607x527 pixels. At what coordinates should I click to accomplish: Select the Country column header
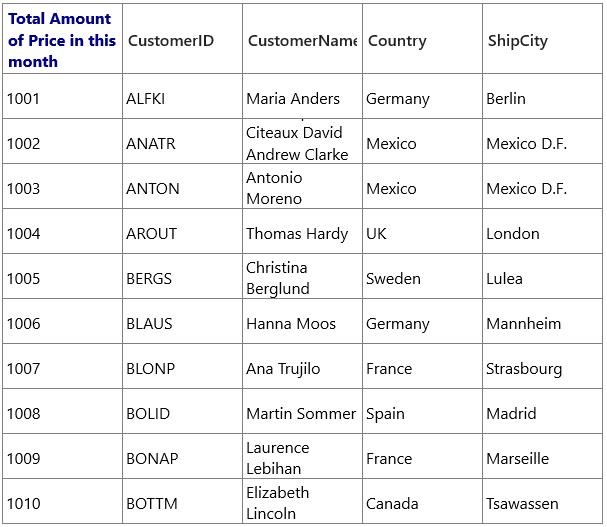pyautogui.click(x=422, y=40)
